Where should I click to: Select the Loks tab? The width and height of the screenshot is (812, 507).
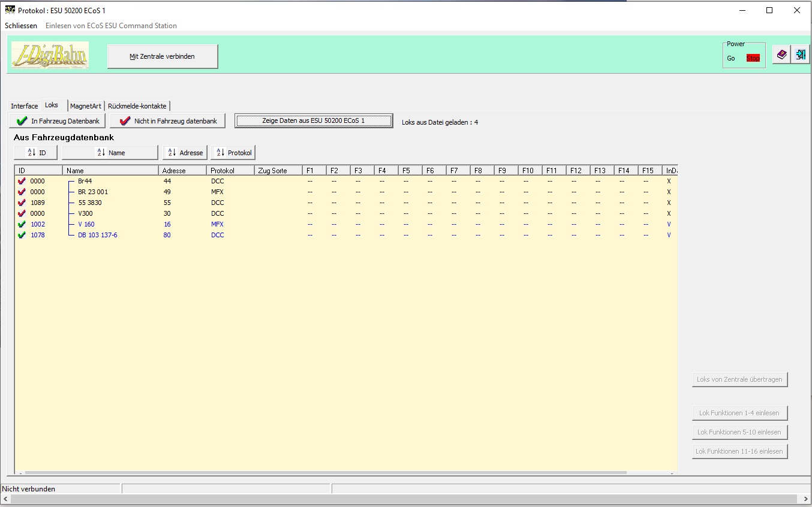52,105
